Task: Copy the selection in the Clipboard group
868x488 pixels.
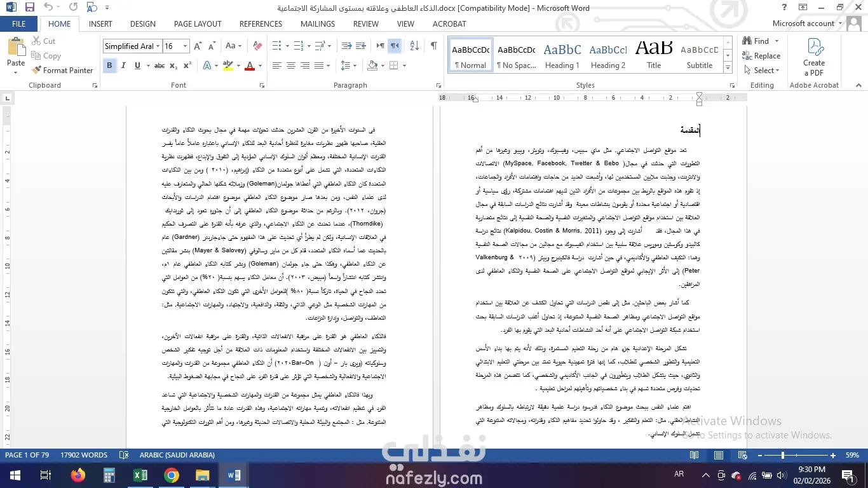Action: pyautogui.click(x=46, y=56)
